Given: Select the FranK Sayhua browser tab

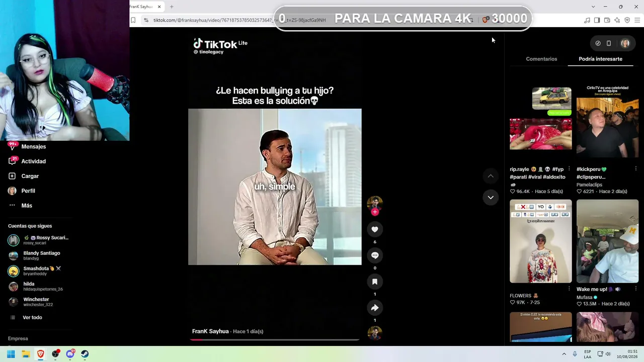Looking at the screenshot, I should (x=142, y=7).
